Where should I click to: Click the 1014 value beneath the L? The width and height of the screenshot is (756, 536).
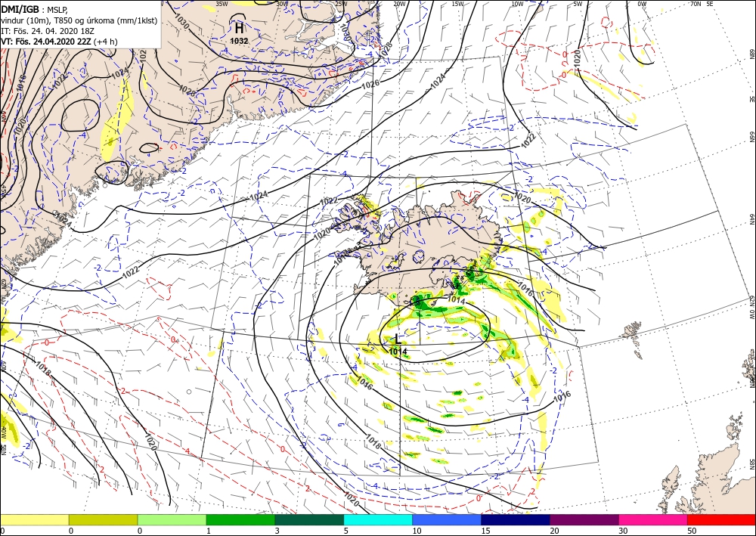click(x=398, y=352)
